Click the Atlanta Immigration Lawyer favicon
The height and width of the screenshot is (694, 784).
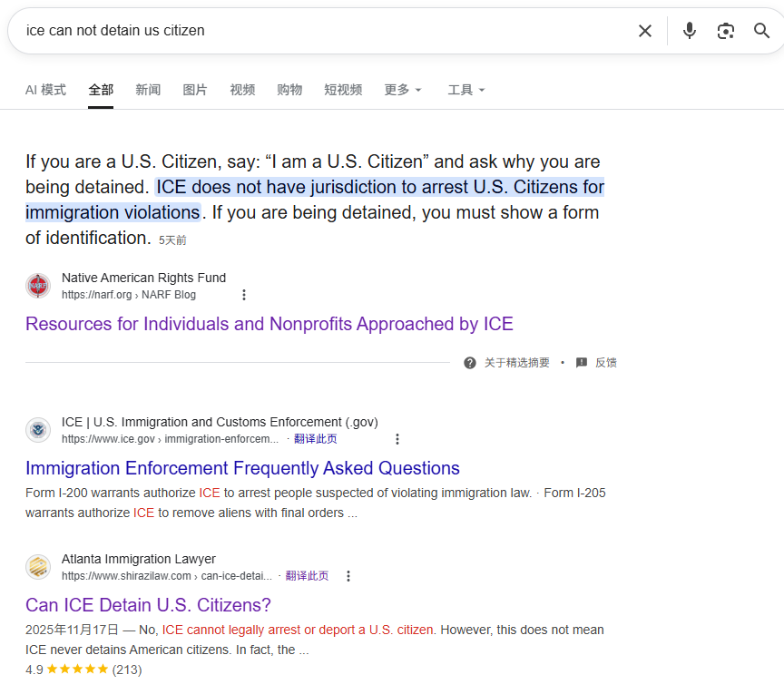pos(38,567)
